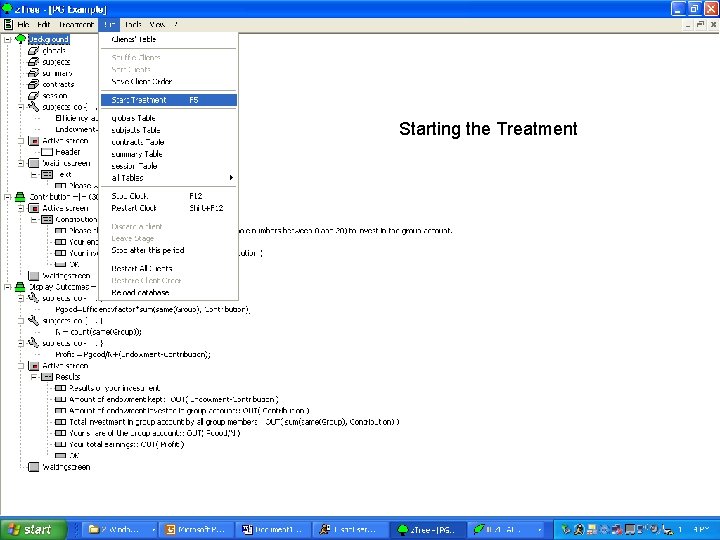The image size is (720, 540).
Task: Click wrench icon above the Pgood program line
Action: coord(33,298)
